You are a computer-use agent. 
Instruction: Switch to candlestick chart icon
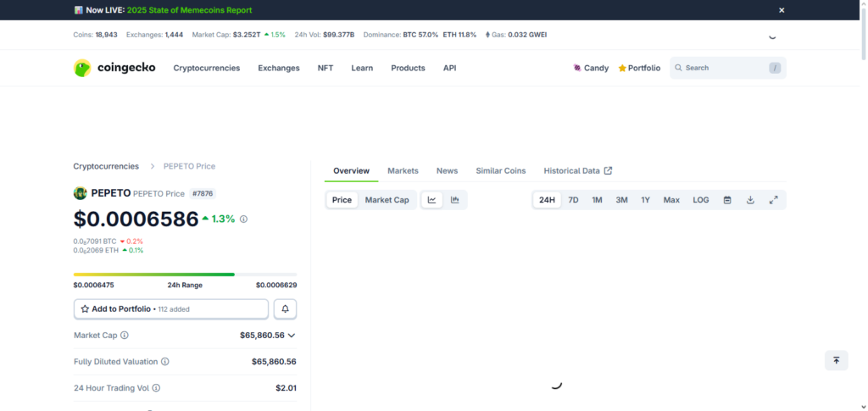pyautogui.click(x=455, y=200)
